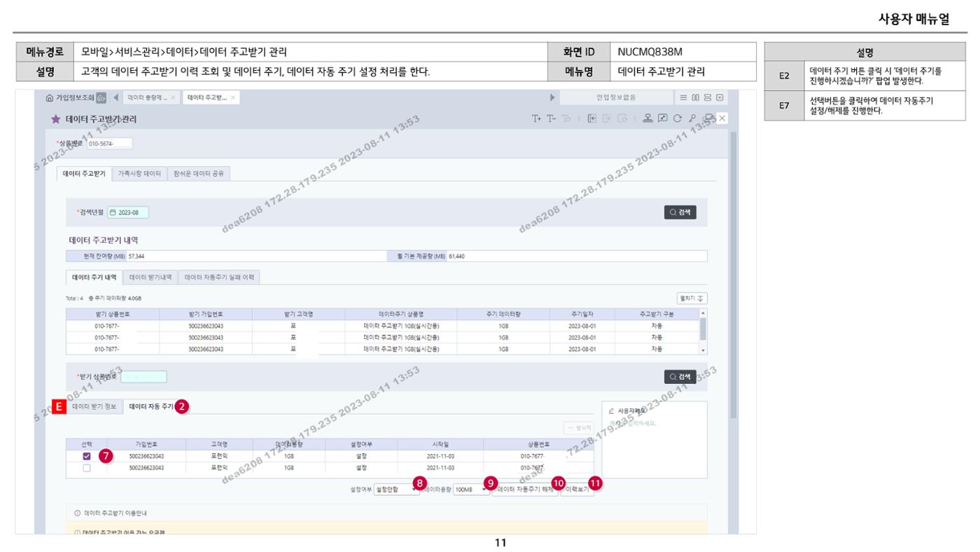The height and width of the screenshot is (552, 980).
Task: Click the org-chart network icon
Action: (650, 119)
